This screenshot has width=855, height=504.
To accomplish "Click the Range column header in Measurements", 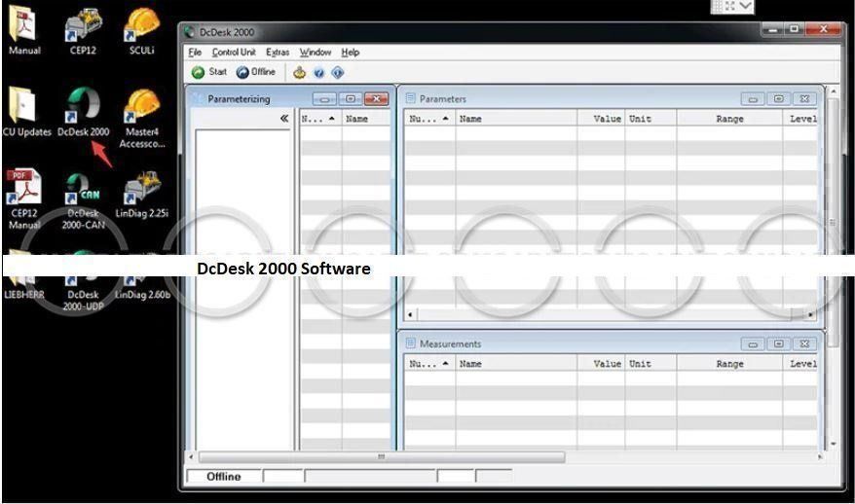I will click(x=728, y=364).
